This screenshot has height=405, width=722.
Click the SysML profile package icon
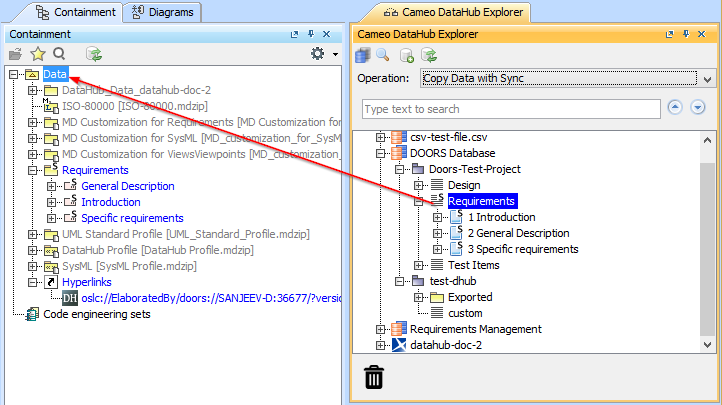coord(51,266)
